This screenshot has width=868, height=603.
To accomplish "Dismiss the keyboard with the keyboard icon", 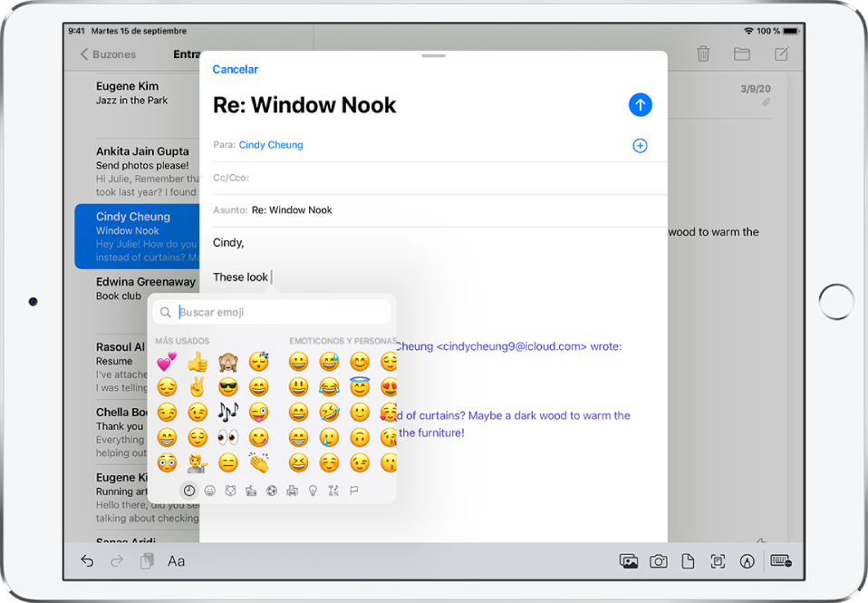I will click(x=780, y=560).
